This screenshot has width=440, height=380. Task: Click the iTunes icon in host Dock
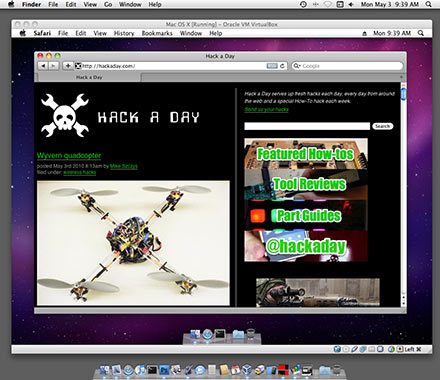pos(140,370)
